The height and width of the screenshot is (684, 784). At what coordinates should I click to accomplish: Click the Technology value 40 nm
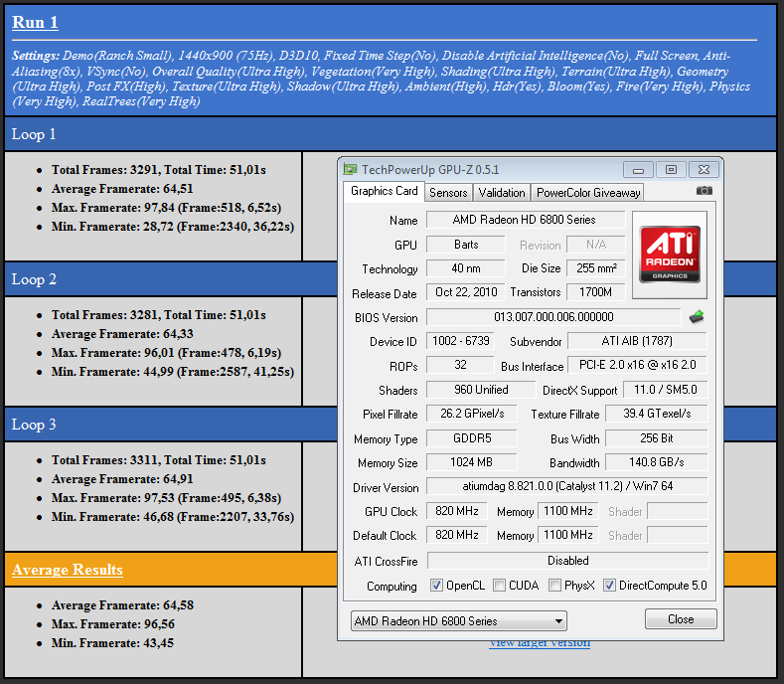(465, 268)
